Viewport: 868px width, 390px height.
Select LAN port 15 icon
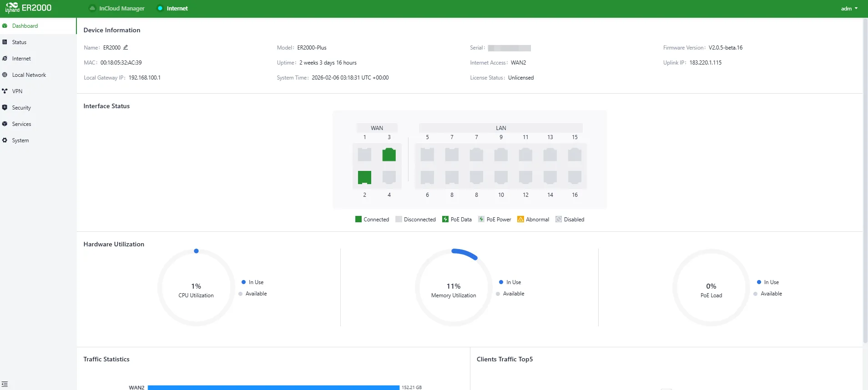click(x=575, y=155)
